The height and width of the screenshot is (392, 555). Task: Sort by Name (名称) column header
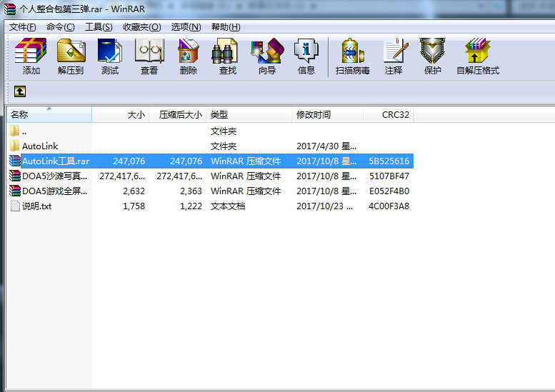49,115
